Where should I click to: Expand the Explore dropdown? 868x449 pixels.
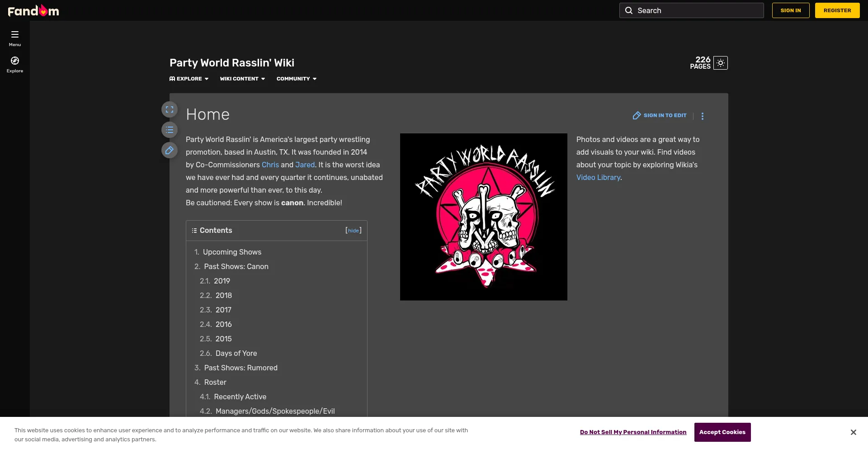tap(189, 79)
